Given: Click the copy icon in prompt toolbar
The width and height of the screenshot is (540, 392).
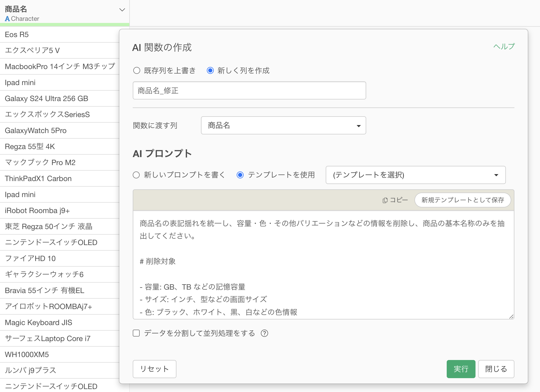Looking at the screenshot, I should pyautogui.click(x=385, y=200).
